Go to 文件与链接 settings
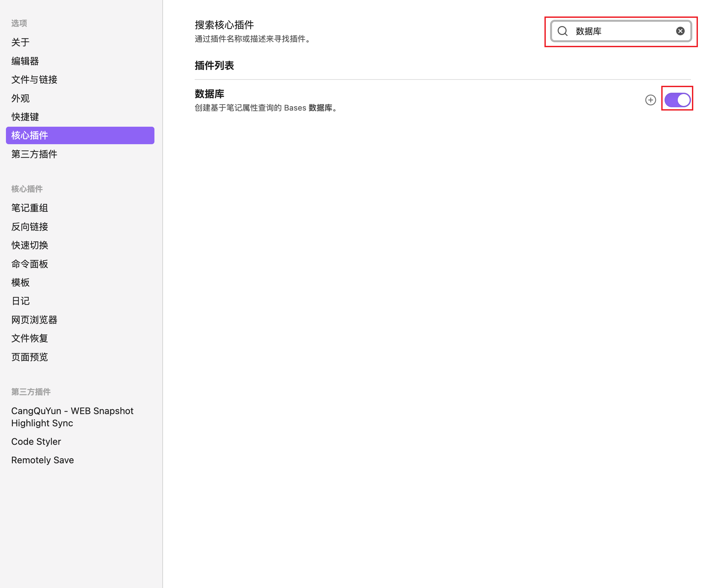Image resolution: width=720 pixels, height=588 pixels. pos(34,80)
